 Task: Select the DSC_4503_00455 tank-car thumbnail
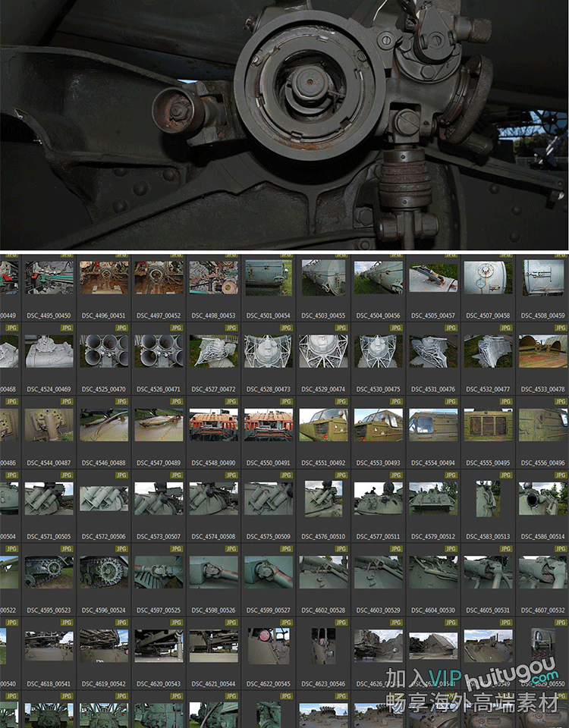pos(323,278)
